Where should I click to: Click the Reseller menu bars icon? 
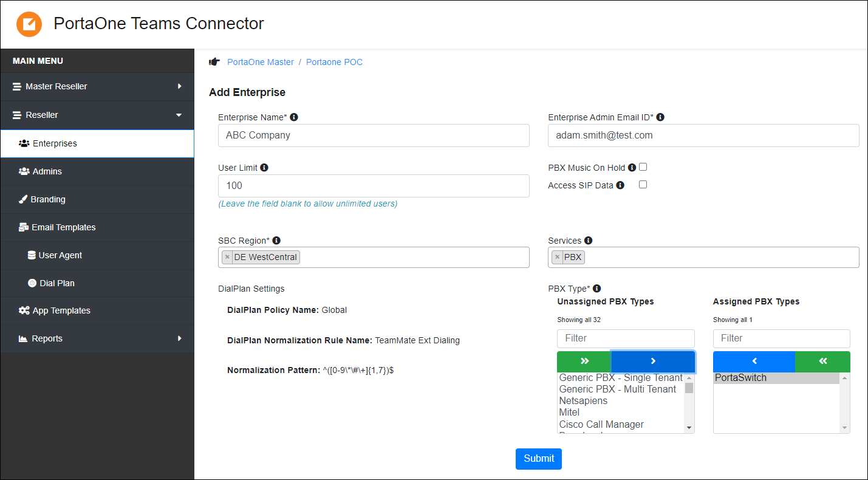point(17,115)
